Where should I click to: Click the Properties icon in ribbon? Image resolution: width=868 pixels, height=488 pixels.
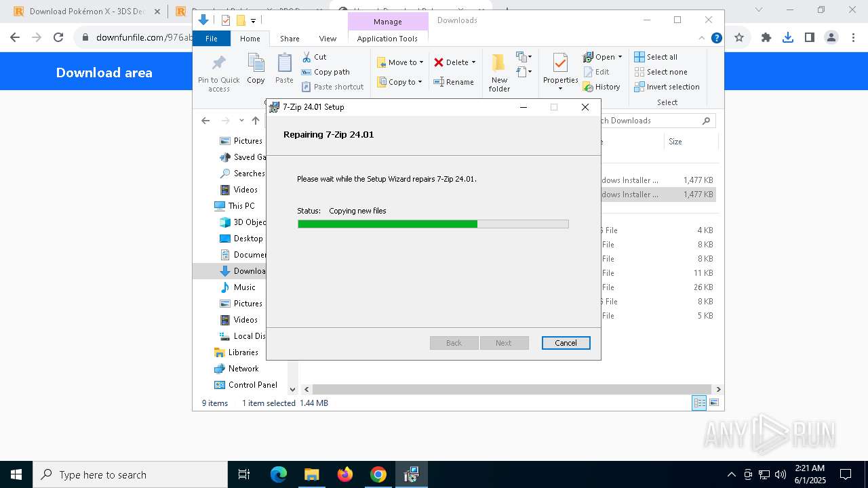click(x=560, y=64)
